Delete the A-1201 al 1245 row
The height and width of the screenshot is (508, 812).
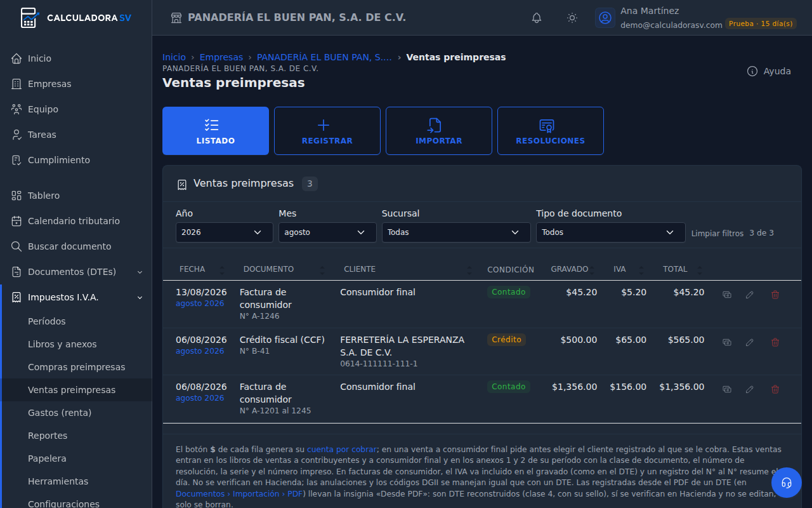(775, 389)
